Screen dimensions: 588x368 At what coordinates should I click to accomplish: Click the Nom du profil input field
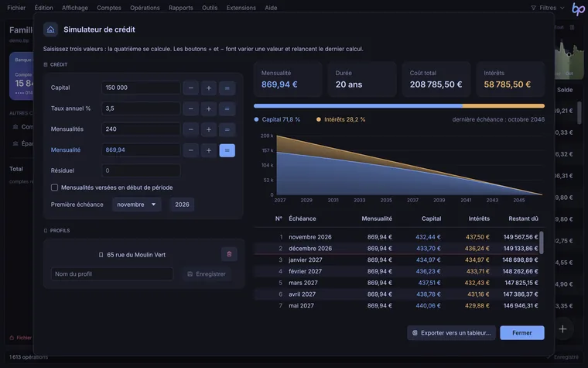(112, 274)
